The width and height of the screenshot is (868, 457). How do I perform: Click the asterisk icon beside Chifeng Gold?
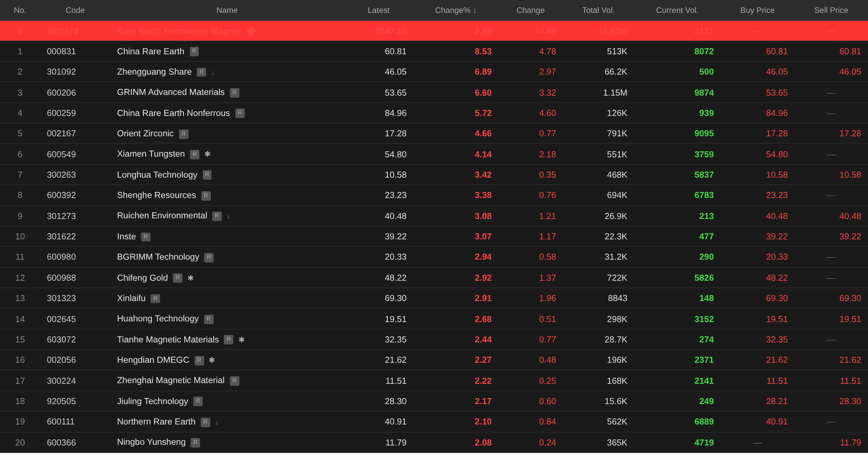coord(191,278)
